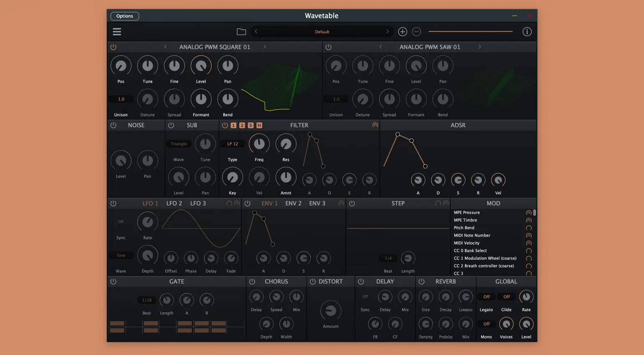Open the preset folder browser icon
Image resolution: width=644 pixels, height=355 pixels.
click(241, 32)
